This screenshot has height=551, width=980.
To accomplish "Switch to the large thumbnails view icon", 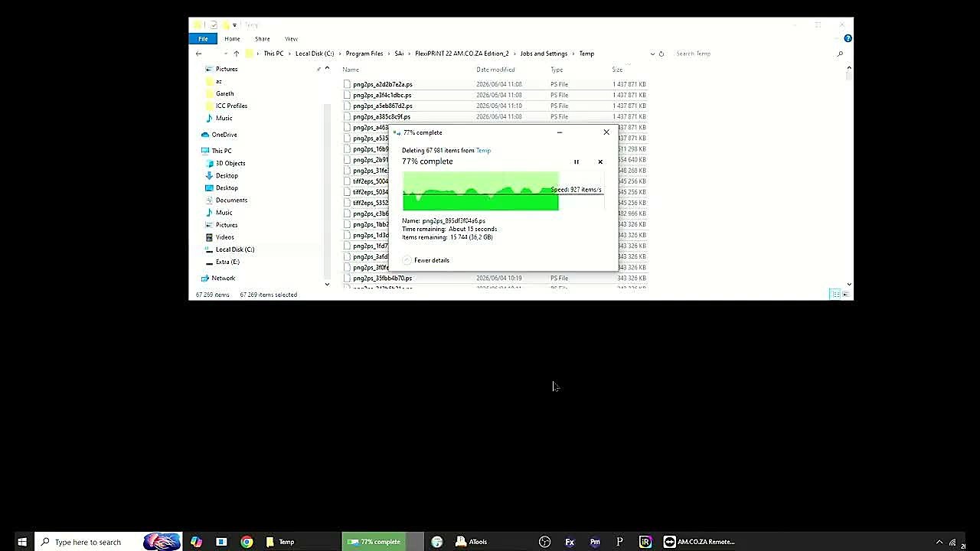I will pos(846,295).
